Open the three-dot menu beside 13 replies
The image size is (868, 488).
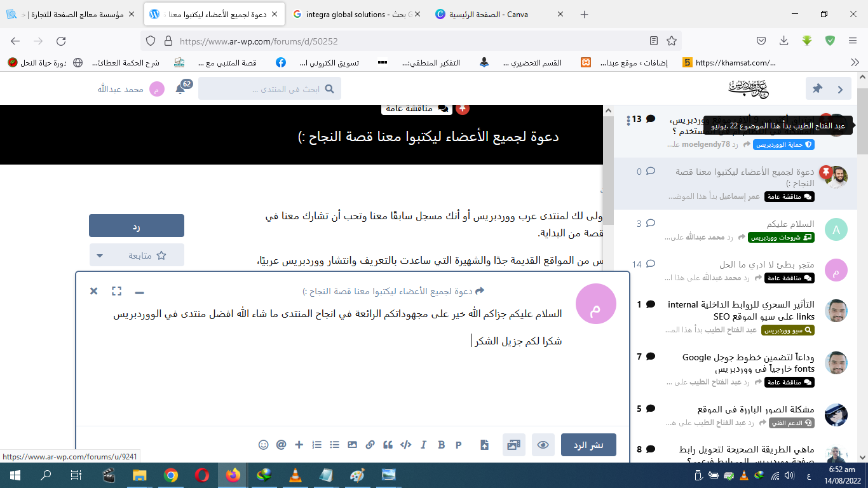(628, 119)
